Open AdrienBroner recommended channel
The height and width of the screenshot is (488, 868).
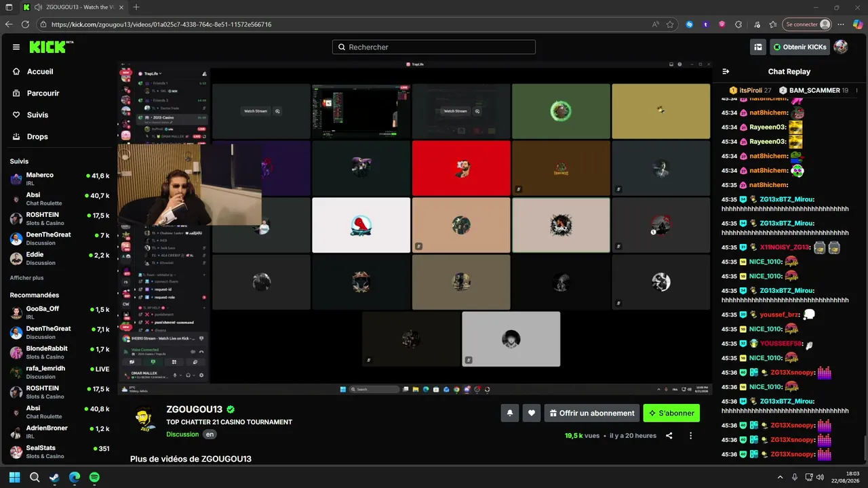(59, 432)
